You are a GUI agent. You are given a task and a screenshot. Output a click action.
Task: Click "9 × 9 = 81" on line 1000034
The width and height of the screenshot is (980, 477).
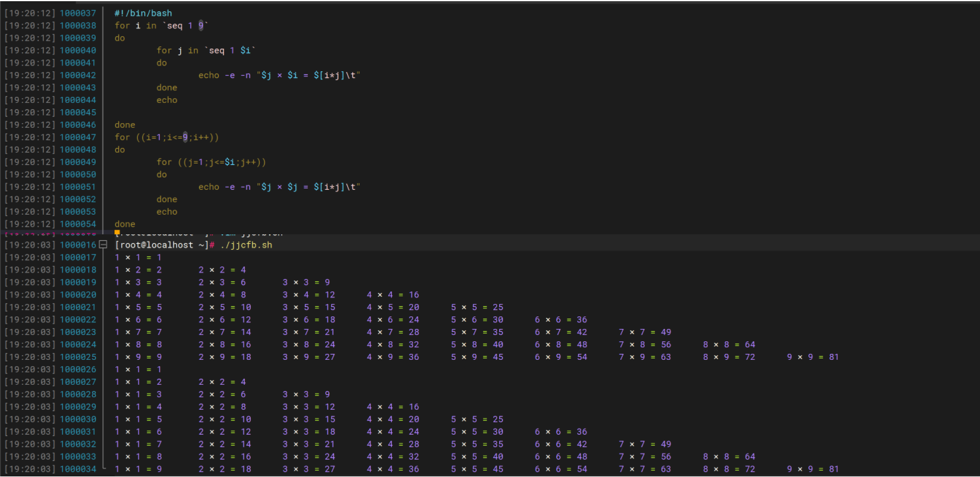pyautogui.click(x=813, y=469)
